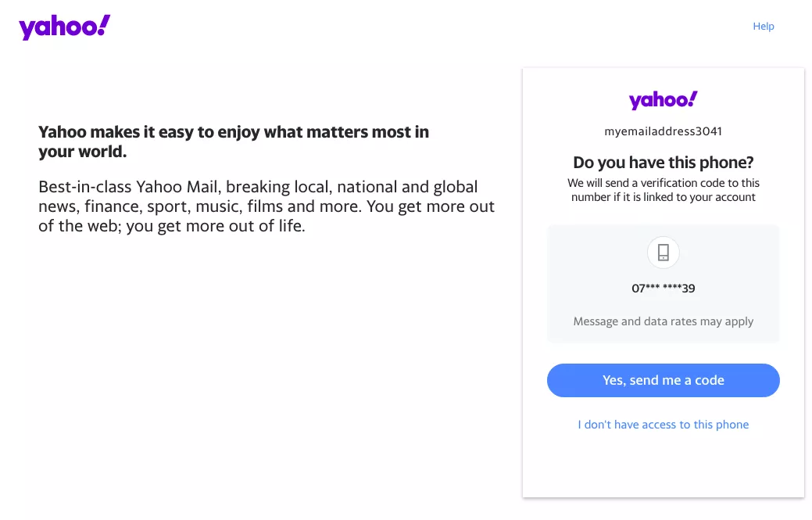Click the 'Yahoo makes it easy' headline
This screenshot has width=812, height=520.
[233, 132]
